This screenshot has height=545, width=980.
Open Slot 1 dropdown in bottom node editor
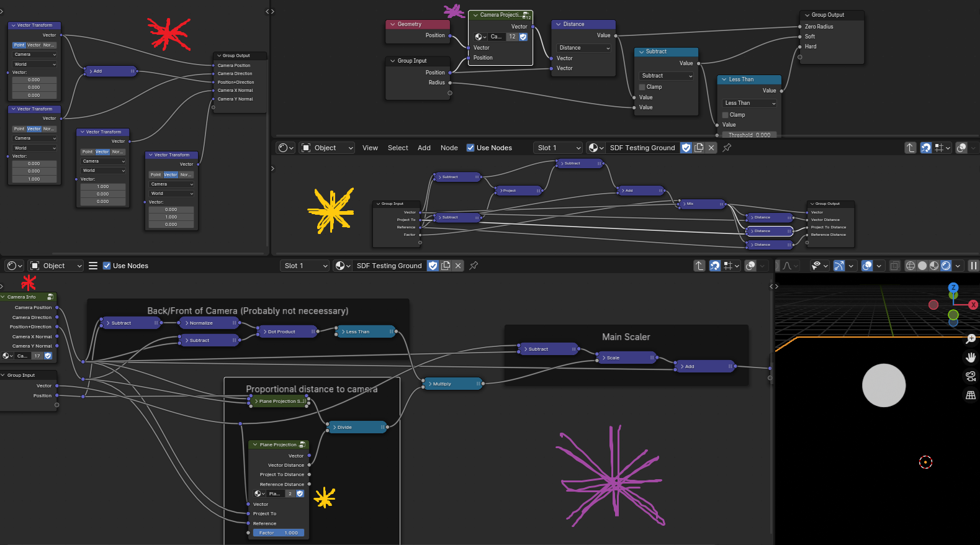click(x=305, y=266)
